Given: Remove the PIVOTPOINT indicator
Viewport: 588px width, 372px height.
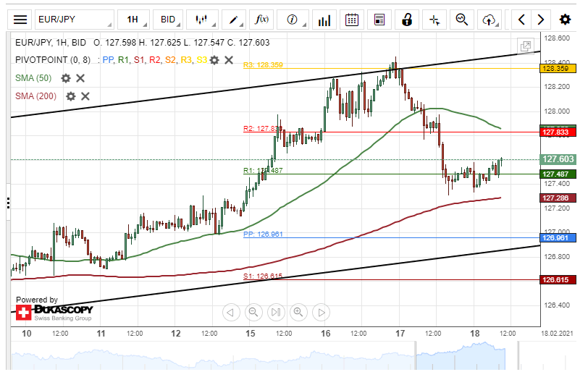Looking at the screenshot, I should (x=229, y=60).
